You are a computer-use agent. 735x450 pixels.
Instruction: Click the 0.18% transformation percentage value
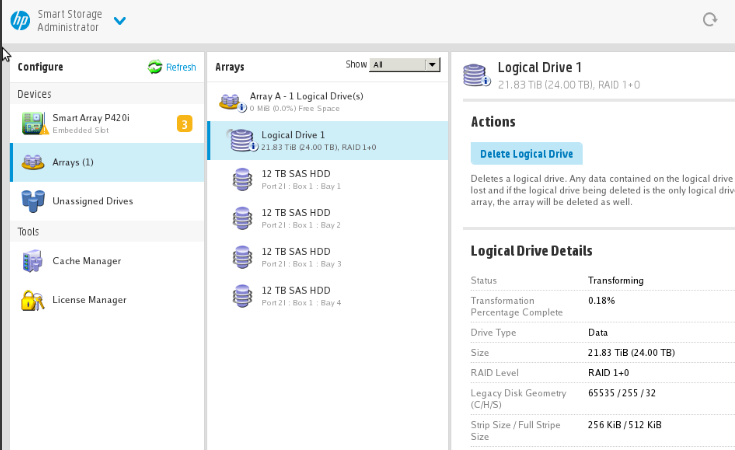601,300
